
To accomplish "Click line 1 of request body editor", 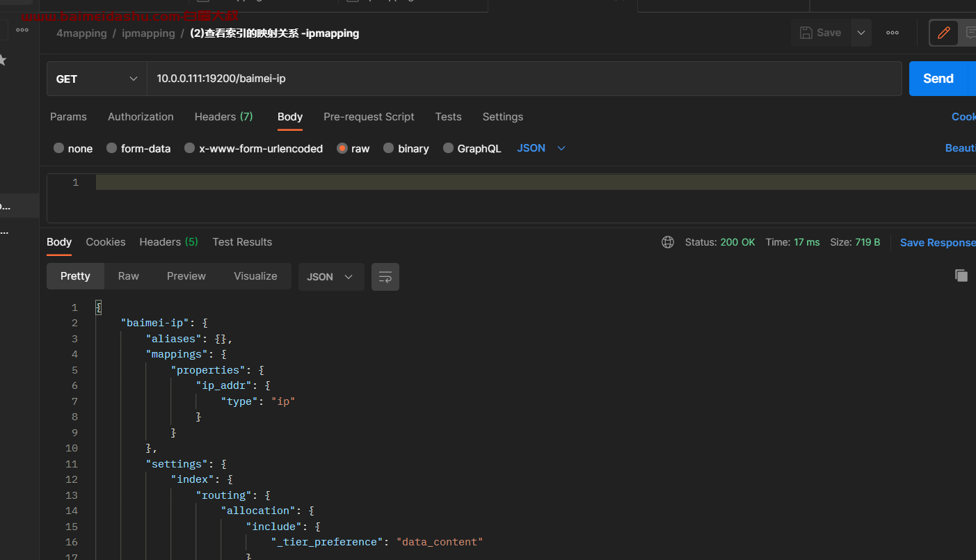I will (x=536, y=182).
